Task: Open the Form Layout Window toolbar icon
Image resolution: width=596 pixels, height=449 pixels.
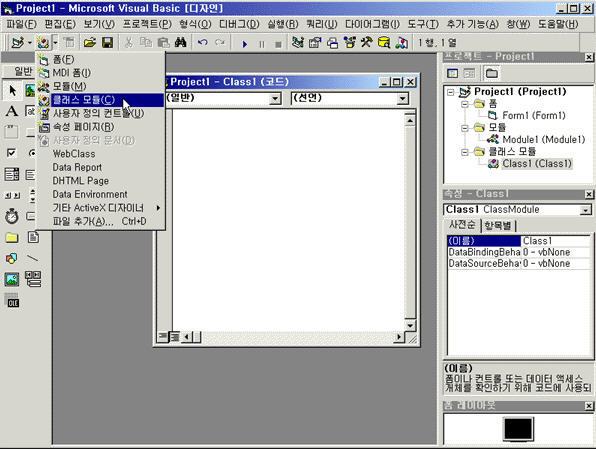Action: point(333,43)
